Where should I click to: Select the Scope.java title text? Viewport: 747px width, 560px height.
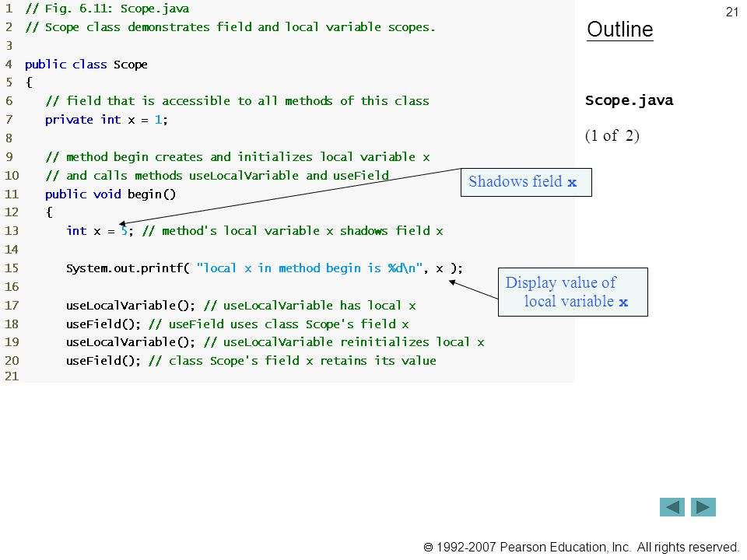[629, 100]
